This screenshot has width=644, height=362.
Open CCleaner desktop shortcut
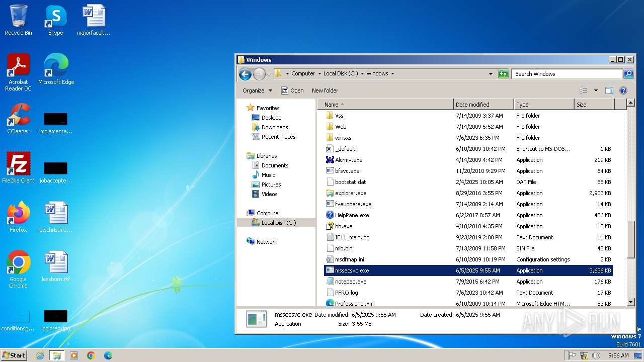(x=18, y=119)
